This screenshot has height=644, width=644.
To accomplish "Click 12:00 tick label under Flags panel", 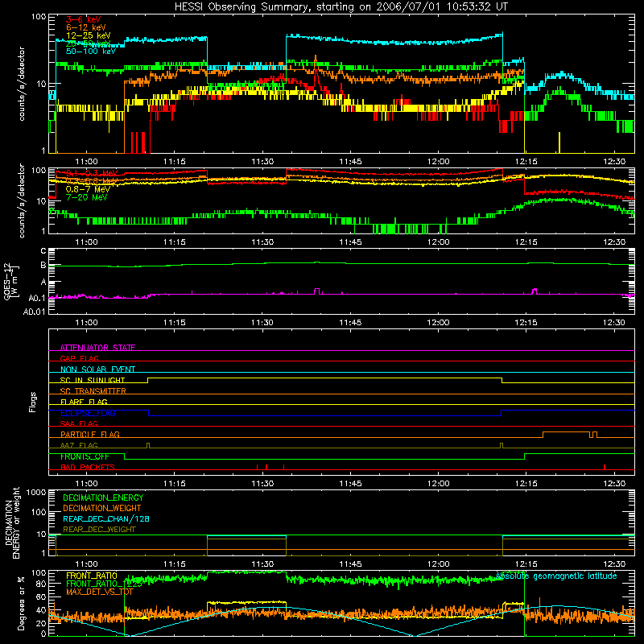I will tap(438, 484).
